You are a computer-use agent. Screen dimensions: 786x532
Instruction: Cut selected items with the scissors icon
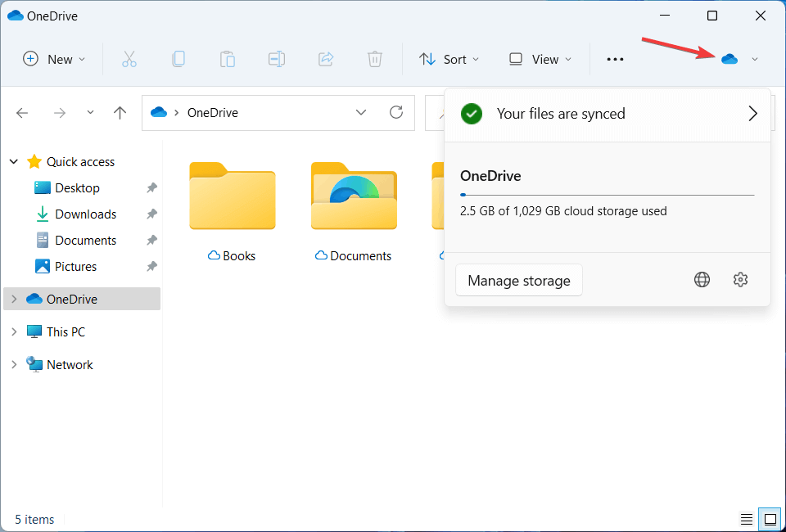tap(129, 58)
